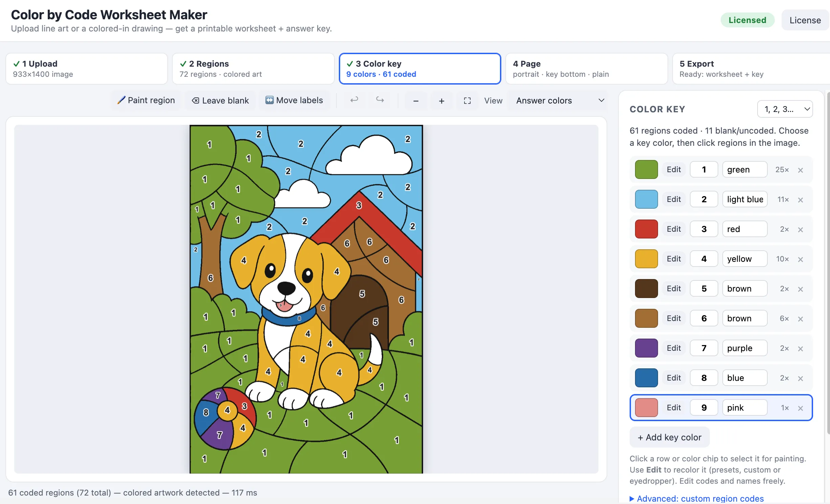Screen dimensions: 830x504
Task: Remove the yellow key color row
Action: pyautogui.click(x=801, y=259)
